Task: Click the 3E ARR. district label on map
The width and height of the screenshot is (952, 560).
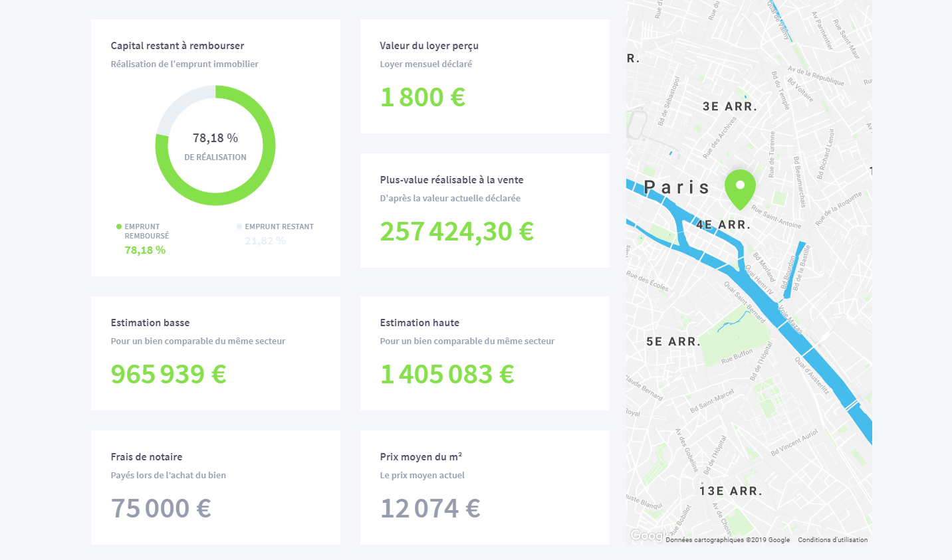Action: [730, 106]
